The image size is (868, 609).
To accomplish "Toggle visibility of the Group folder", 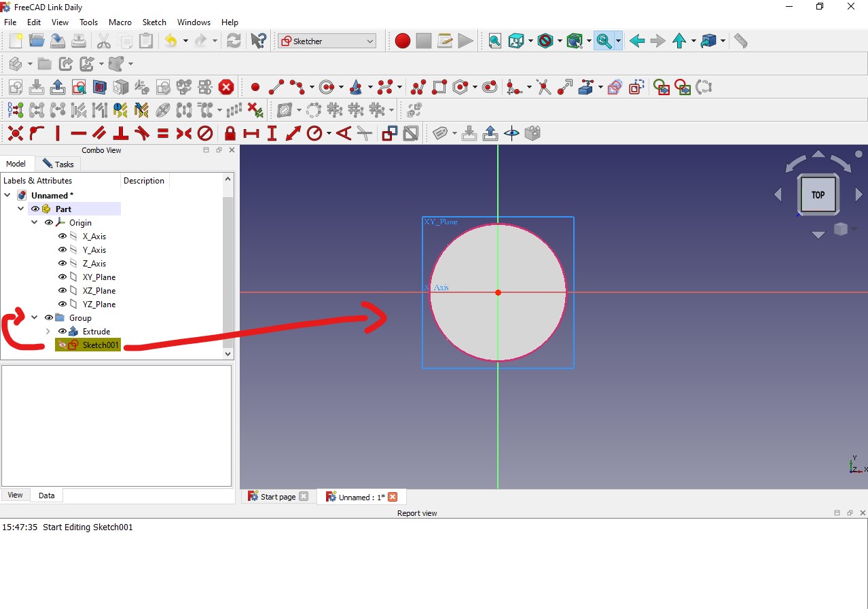I will [x=48, y=317].
